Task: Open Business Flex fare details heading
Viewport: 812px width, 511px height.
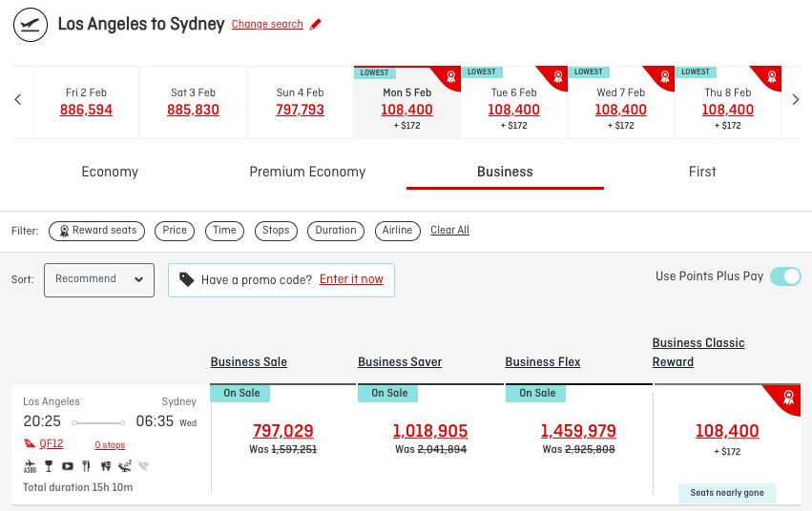Action: pos(543,362)
